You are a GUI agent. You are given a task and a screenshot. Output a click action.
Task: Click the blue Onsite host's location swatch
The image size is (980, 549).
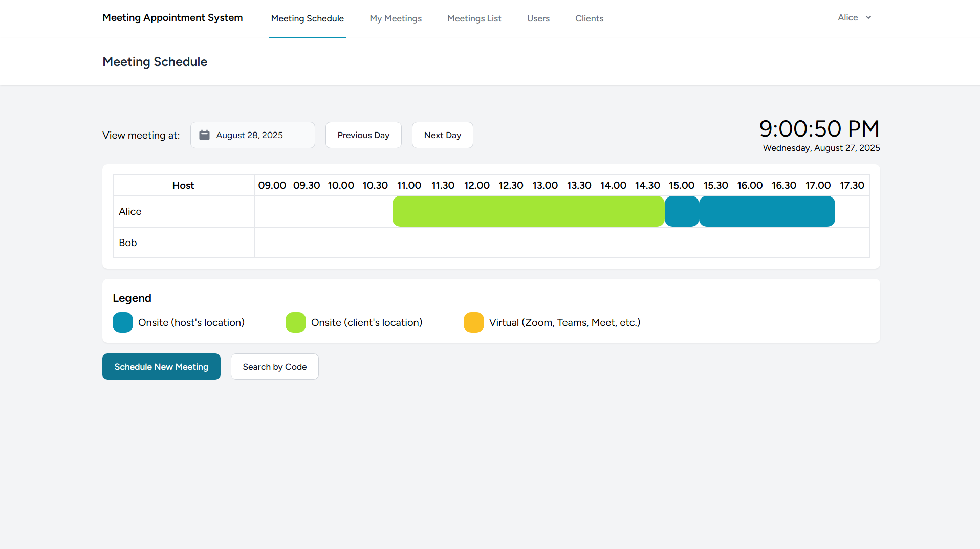(x=123, y=322)
